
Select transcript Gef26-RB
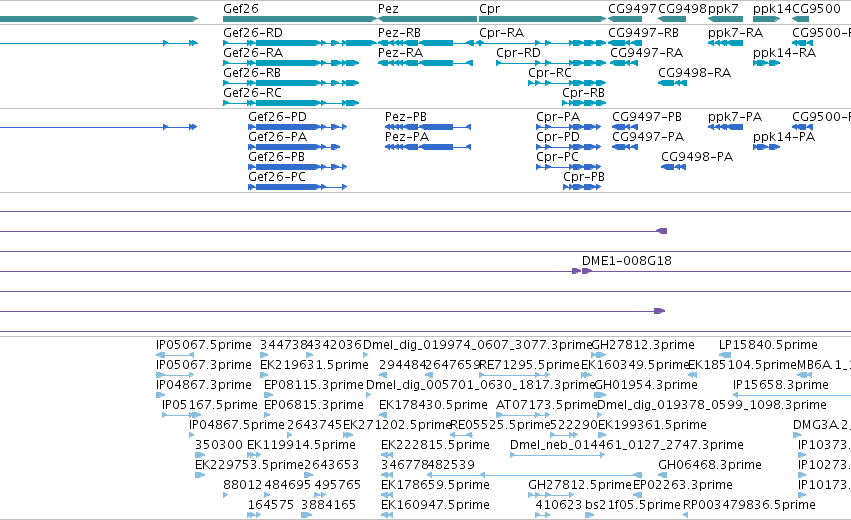pyautogui.click(x=252, y=73)
